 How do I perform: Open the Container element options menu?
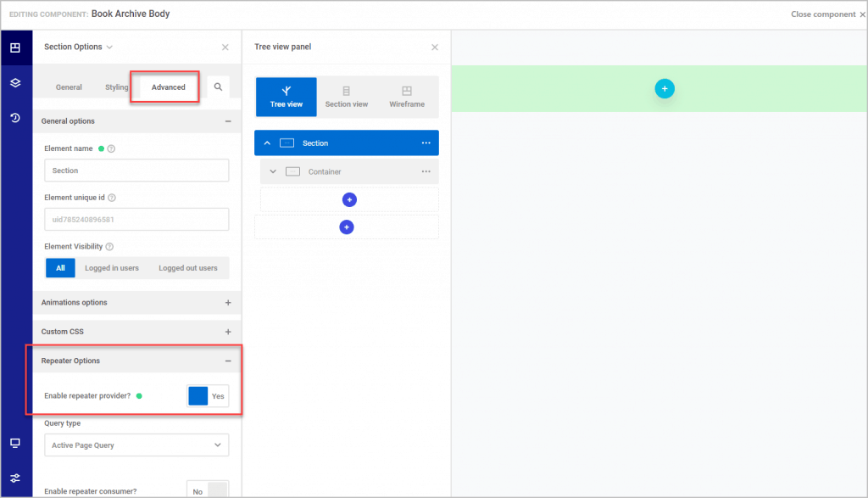[427, 171]
